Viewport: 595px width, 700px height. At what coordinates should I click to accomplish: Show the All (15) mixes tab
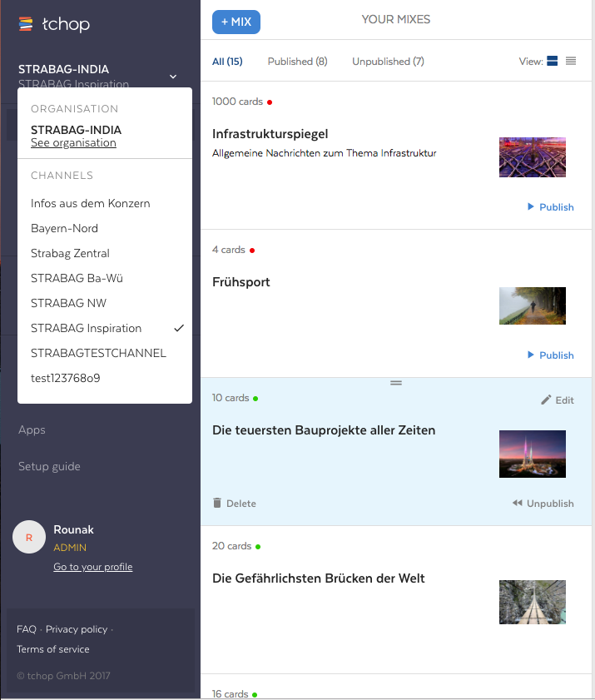227,62
